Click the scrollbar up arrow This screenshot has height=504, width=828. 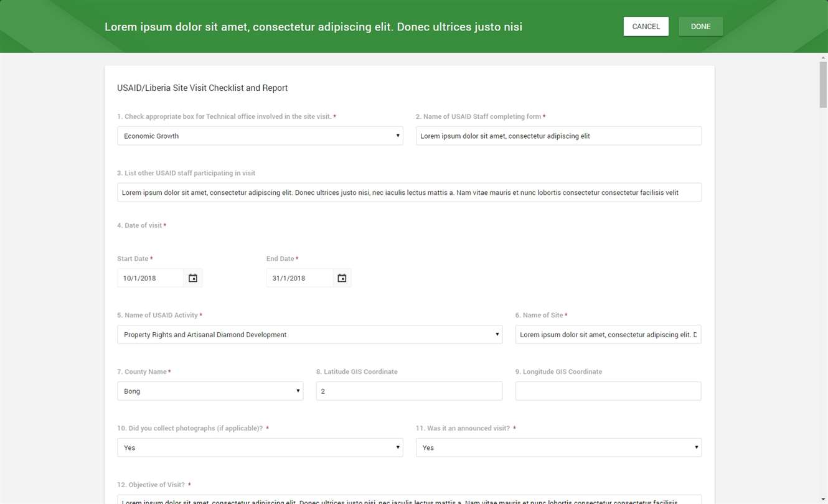[x=822, y=57]
